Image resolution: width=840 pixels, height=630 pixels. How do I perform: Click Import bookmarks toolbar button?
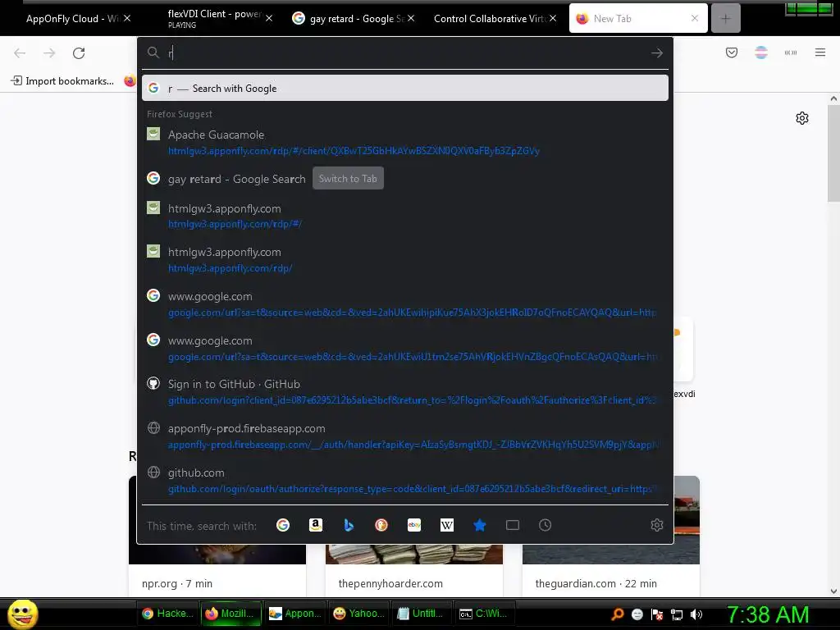click(x=62, y=81)
